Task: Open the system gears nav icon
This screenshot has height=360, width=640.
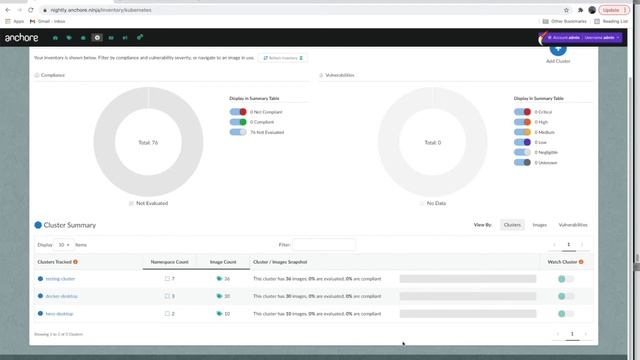Action: [x=140, y=37]
